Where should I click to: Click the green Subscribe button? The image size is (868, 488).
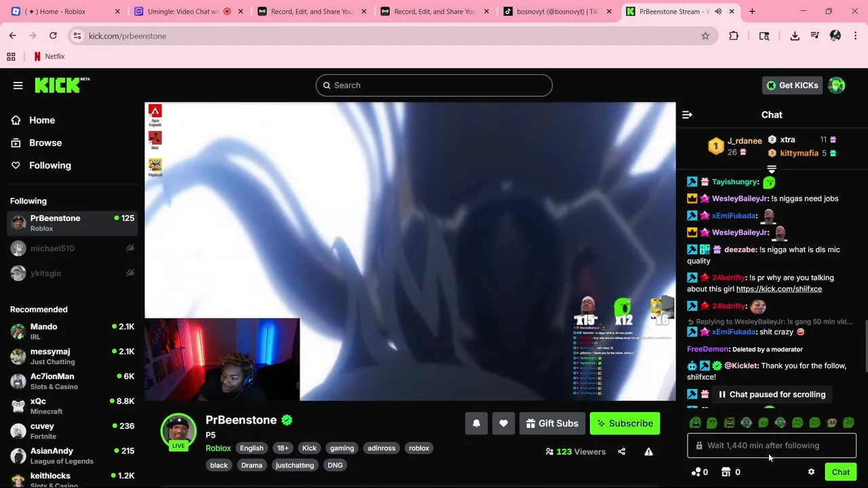(x=625, y=424)
